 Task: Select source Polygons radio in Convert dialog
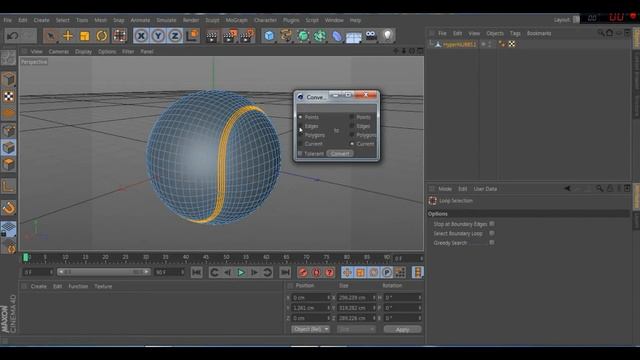pos(300,135)
